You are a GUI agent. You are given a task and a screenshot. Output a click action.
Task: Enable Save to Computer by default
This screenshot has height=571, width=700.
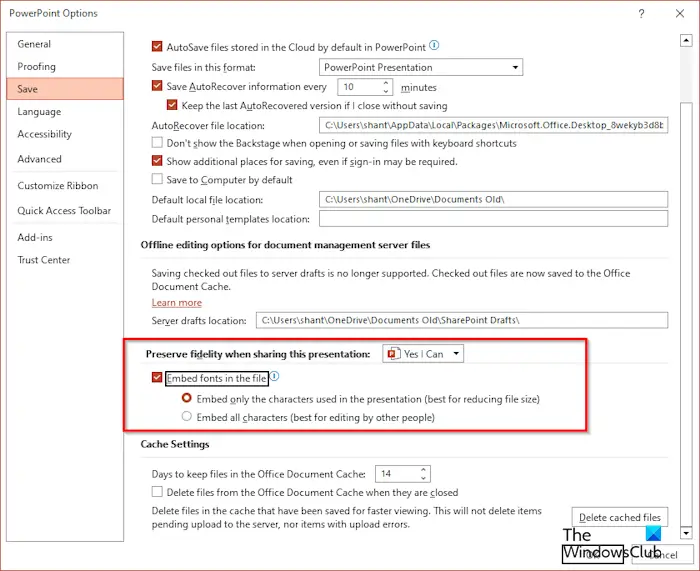[157, 179]
